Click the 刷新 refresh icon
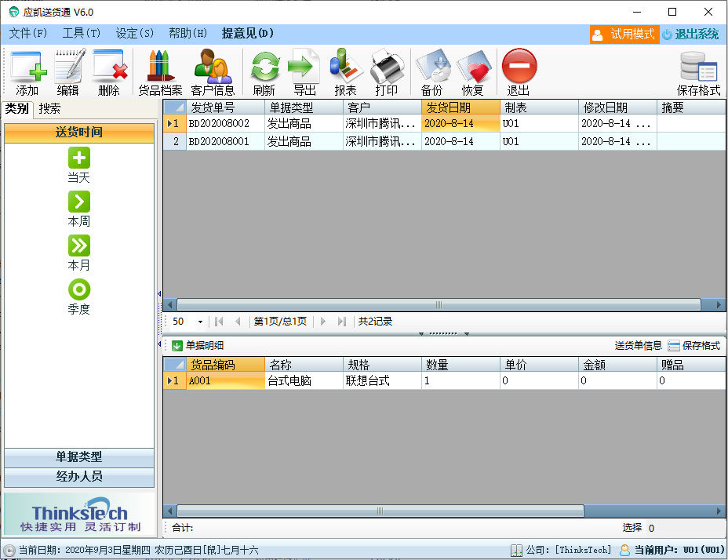This screenshot has width=728, height=560. click(264, 71)
